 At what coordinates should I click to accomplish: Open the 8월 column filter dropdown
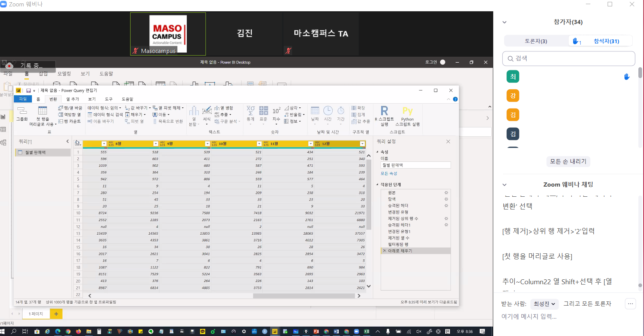pos(156,144)
